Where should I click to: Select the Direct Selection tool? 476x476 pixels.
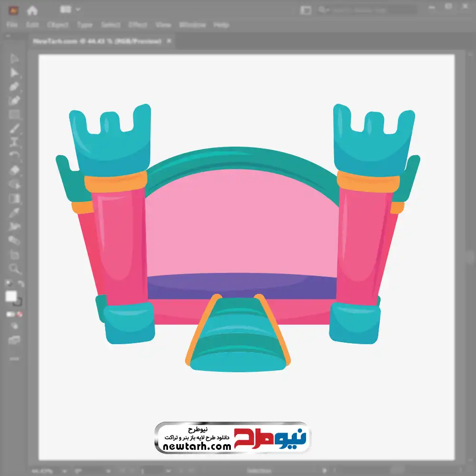tap(14, 73)
